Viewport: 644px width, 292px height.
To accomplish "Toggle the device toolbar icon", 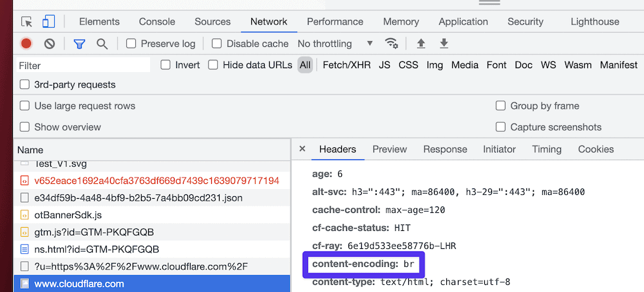I will (x=48, y=22).
